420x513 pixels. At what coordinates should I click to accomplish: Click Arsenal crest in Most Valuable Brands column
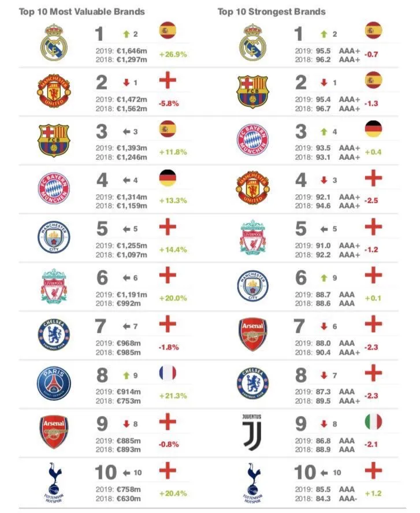point(54,432)
